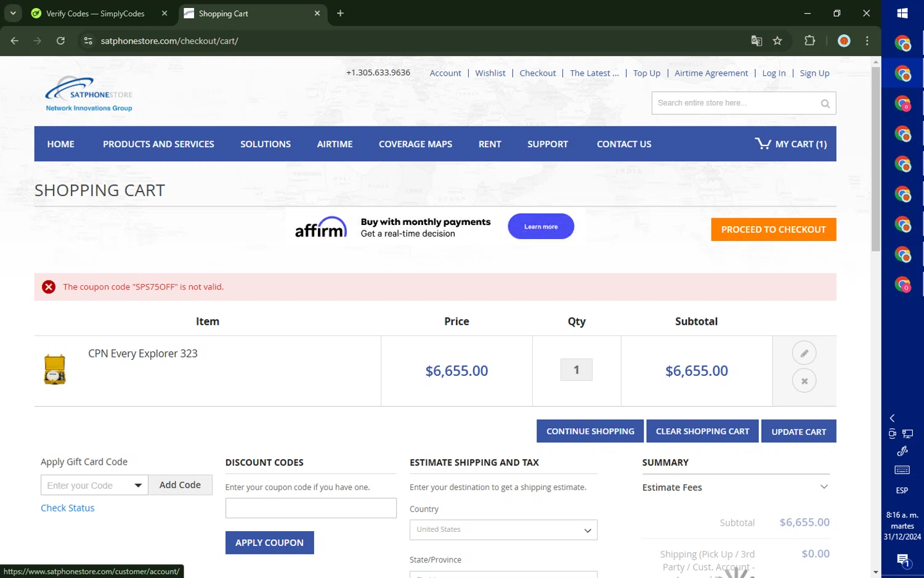The image size is (924, 578).
Task: Click the Windows Start icon
Action: click(x=902, y=13)
